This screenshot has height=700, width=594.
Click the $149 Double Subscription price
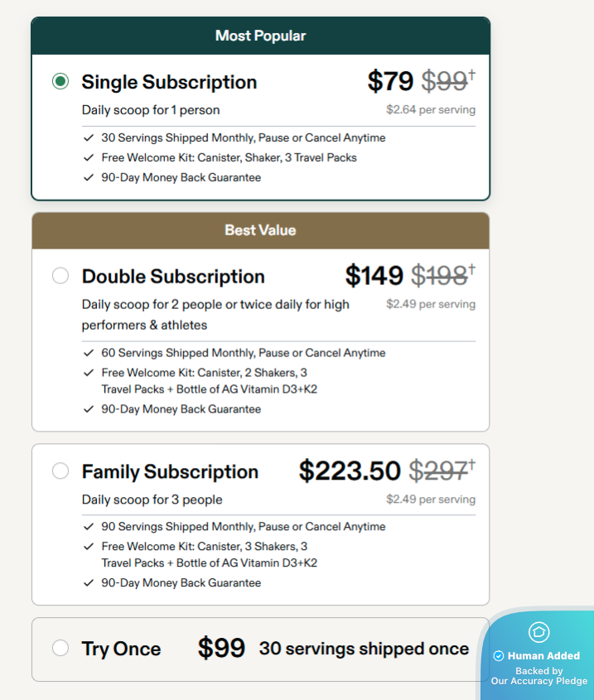[374, 276]
